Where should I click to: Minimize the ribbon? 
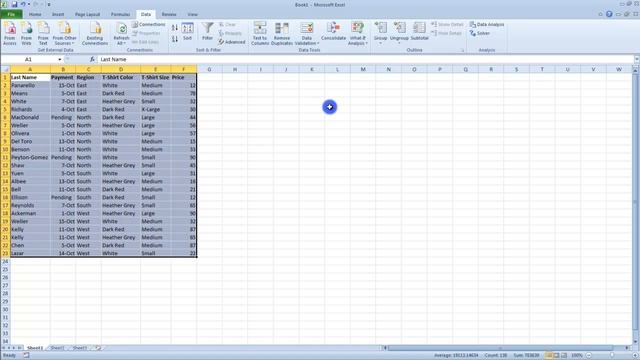coord(600,14)
